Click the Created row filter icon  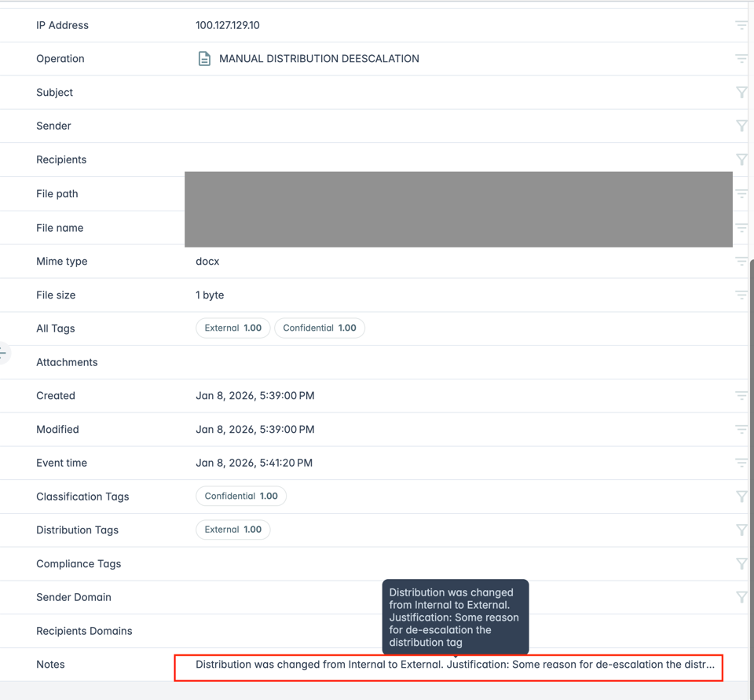[x=741, y=396]
